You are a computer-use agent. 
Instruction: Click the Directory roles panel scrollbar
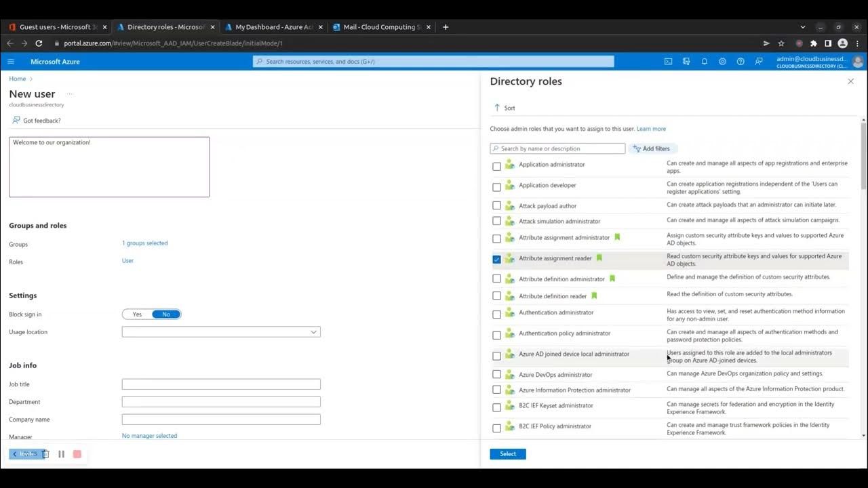point(863,155)
